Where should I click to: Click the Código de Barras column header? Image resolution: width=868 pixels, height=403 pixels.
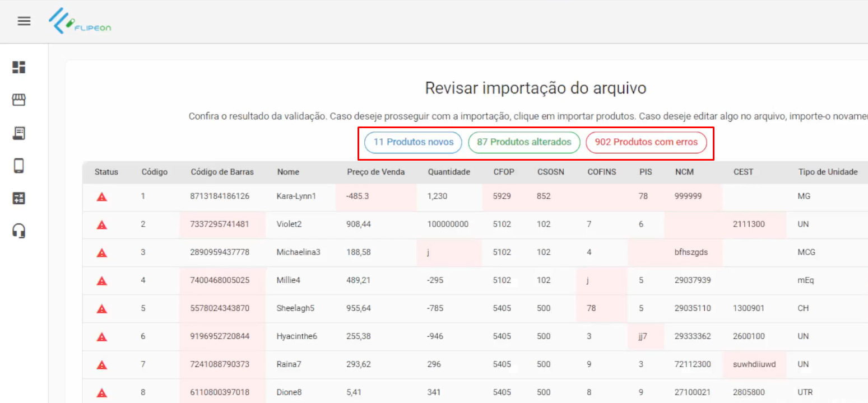click(222, 172)
